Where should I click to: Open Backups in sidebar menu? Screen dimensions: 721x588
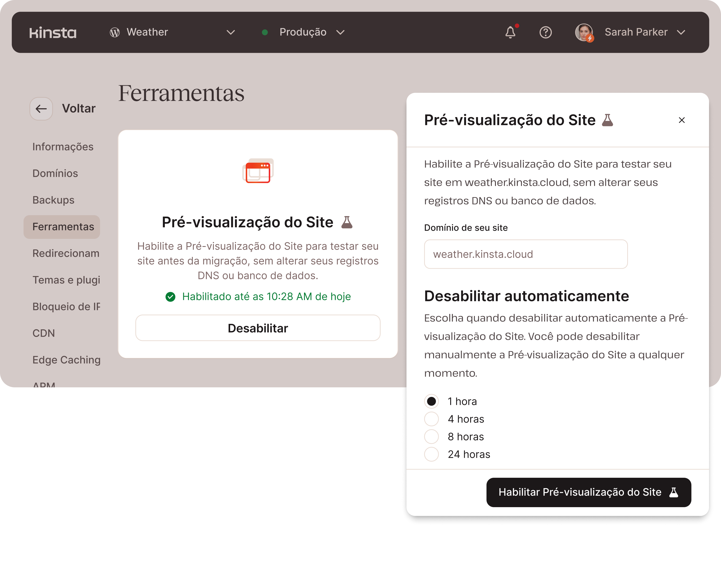point(54,200)
